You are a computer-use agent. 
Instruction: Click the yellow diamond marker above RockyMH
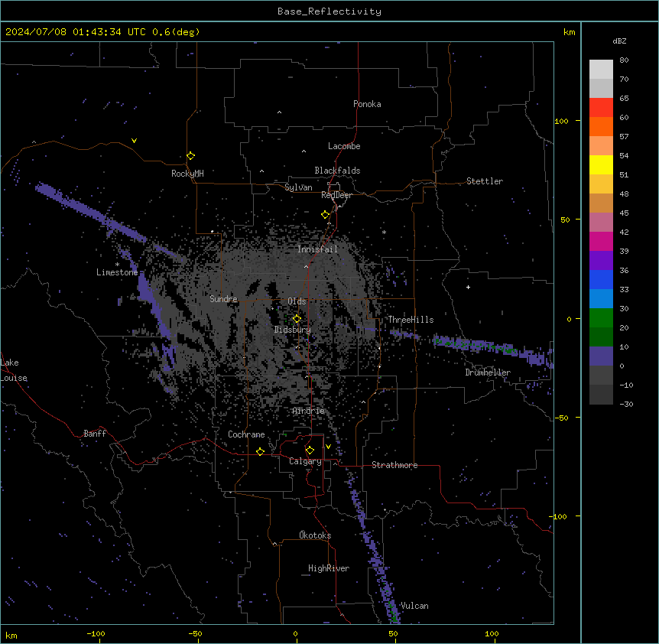point(191,156)
